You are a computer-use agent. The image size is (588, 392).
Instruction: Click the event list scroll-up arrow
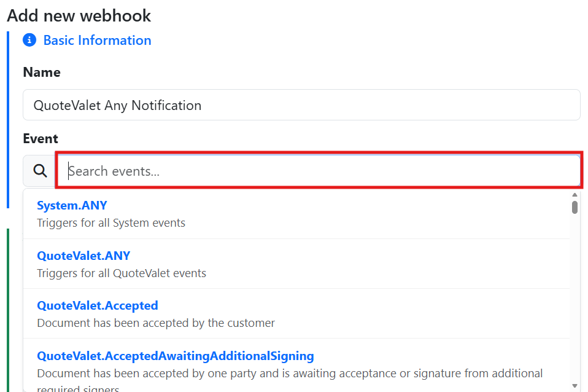tap(574, 195)
